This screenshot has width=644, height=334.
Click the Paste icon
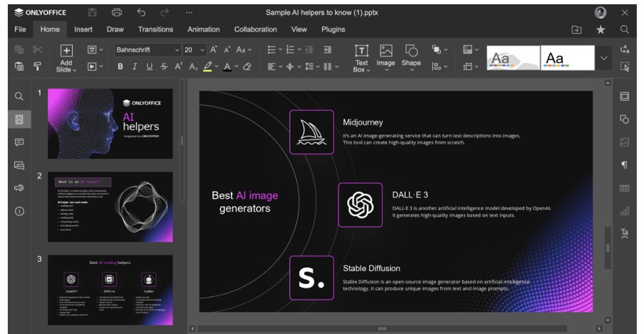[x=19, y=66]
